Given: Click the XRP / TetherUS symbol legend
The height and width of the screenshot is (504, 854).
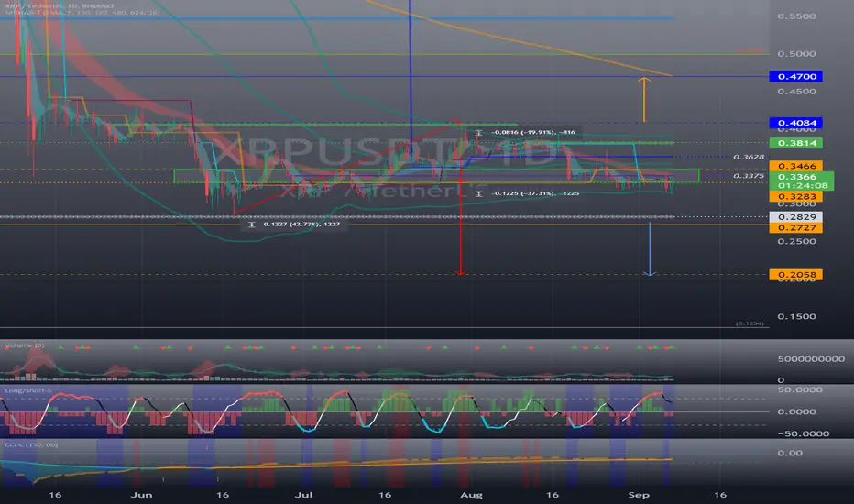Looking at the screenshot, I should 60,5.
